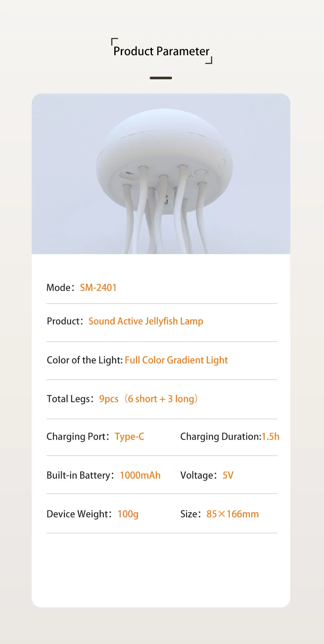
Task: Click the Sound Active Jellyfish Lamp text
Action: 146,321
